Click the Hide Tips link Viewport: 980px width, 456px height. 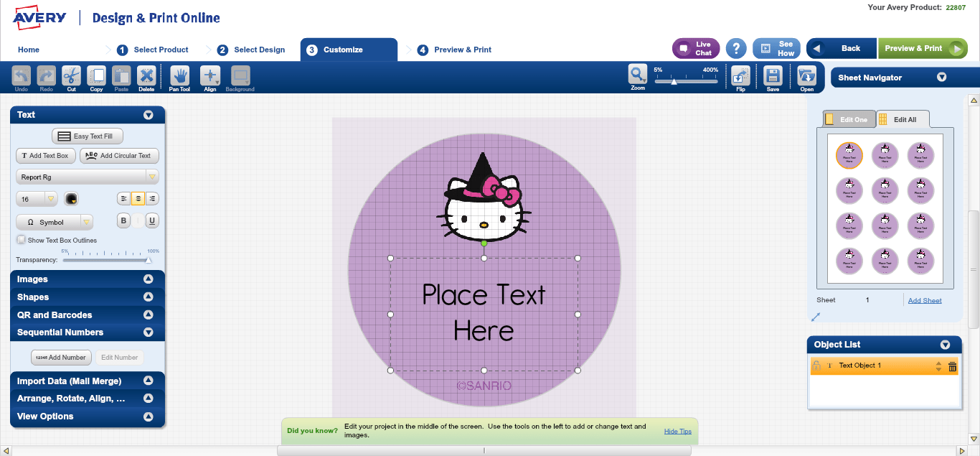tap(678, 431)
